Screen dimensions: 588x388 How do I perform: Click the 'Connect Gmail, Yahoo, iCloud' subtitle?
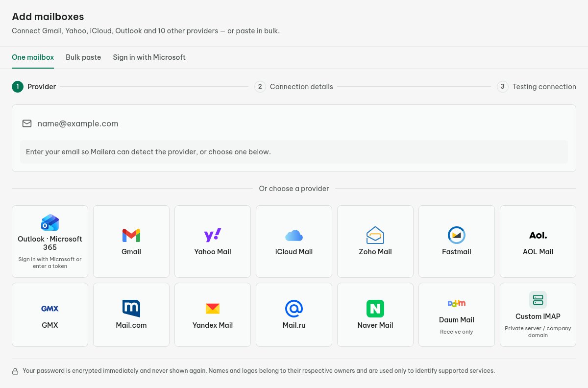[146, 31]
